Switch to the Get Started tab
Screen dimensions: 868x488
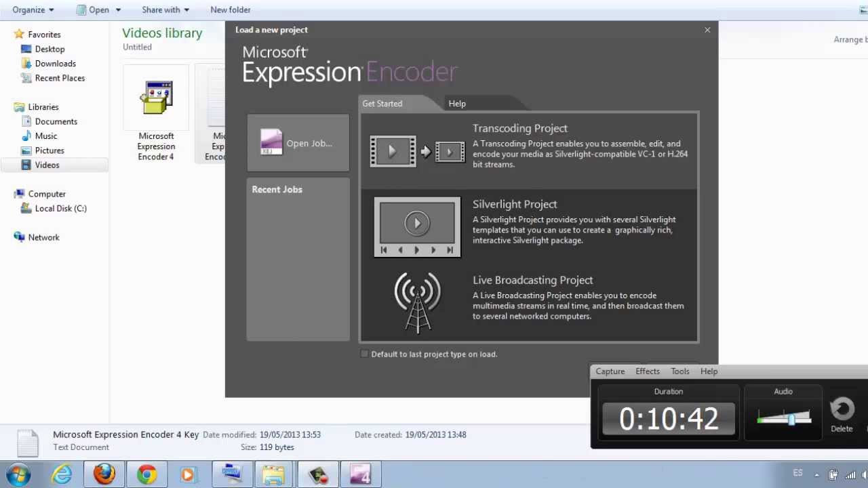coord(382,104)
